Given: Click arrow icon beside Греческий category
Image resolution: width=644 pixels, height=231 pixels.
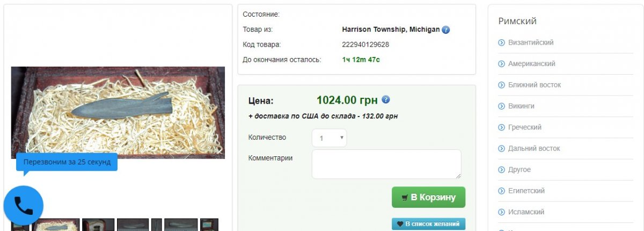Looking at the screenshot, I should (x=501, y=127).
